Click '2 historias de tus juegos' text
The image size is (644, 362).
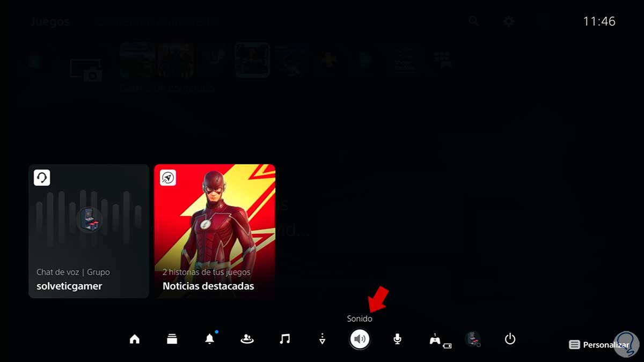207,272
